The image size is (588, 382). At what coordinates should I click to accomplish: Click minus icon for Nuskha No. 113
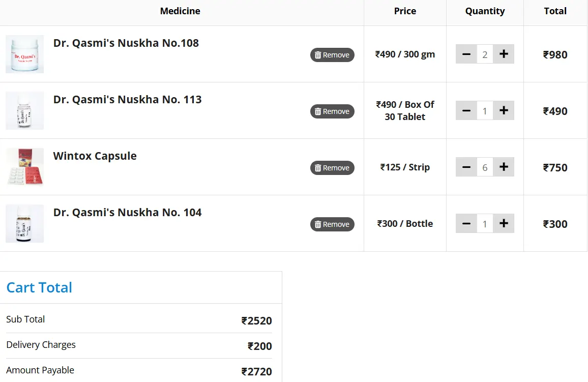point(466,111)
